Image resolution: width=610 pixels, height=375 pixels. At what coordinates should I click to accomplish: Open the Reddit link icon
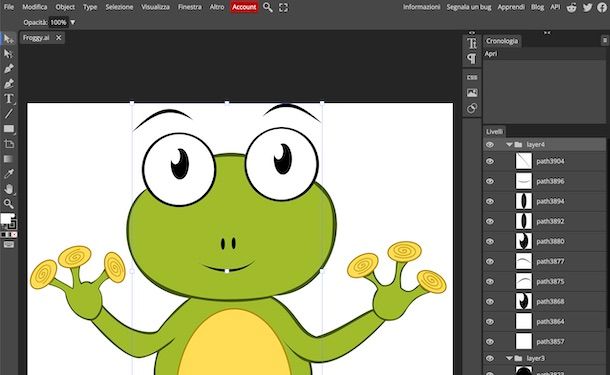click(x=571, y=7)
